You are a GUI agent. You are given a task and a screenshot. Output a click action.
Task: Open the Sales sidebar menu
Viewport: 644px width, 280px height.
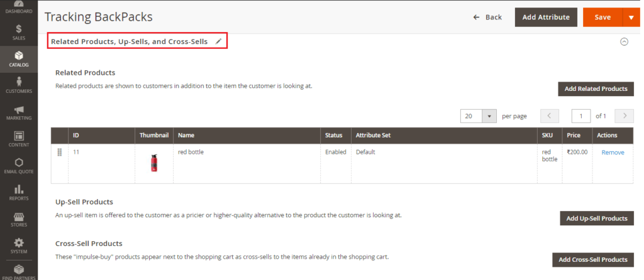(19, 33)
